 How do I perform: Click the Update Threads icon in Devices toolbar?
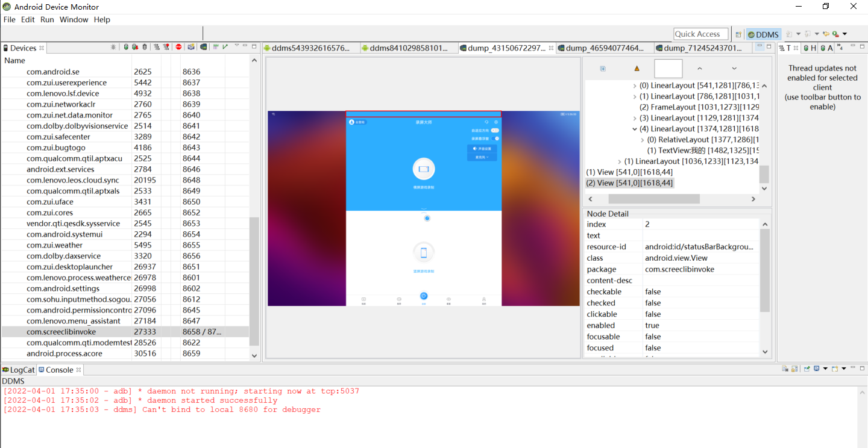click(157, 47)
